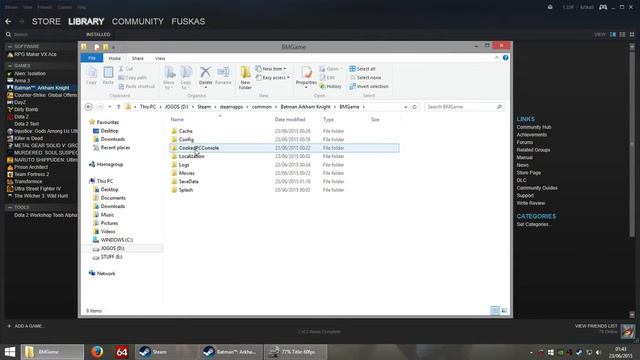The image size is (640, 360).
Task: Click Steam back arrow navigation
Action: point(8,21)
